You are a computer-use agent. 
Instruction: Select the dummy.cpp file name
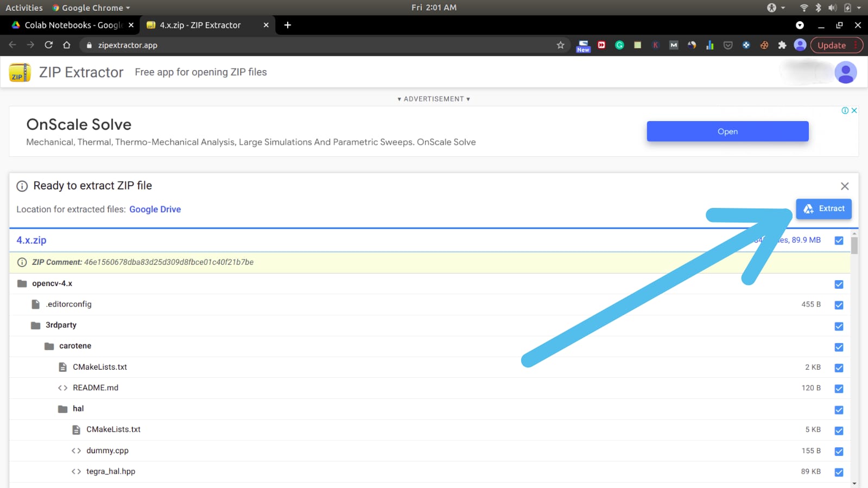107,451
